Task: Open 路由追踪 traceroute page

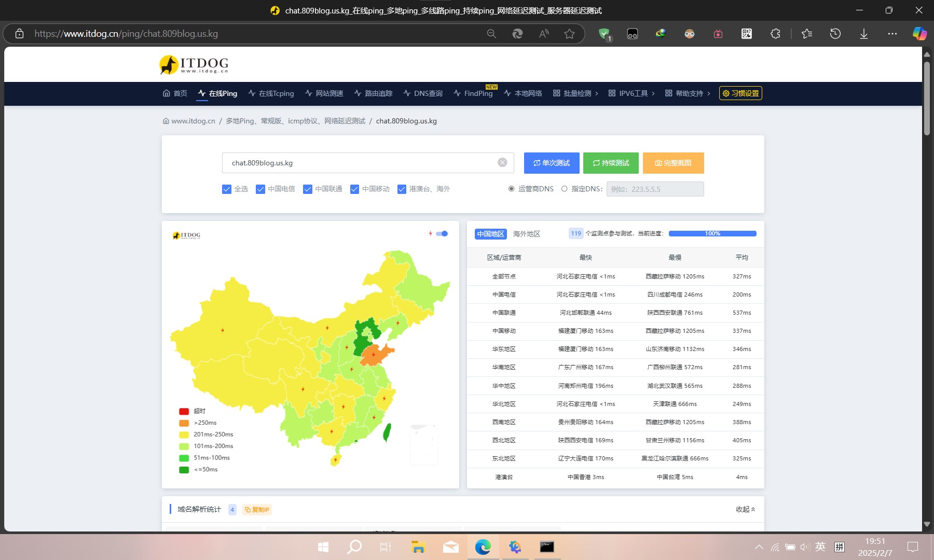Action: click(x=373, y=93)
